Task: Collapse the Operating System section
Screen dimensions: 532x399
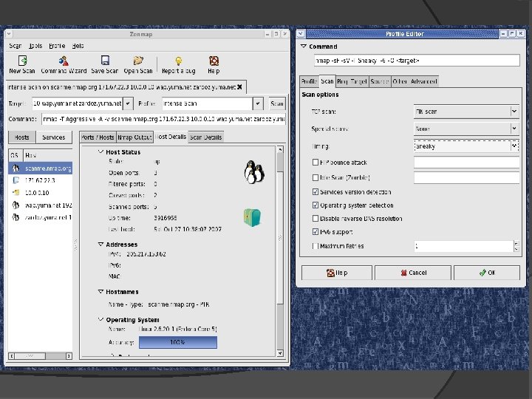Action: (x=100, y=319)
